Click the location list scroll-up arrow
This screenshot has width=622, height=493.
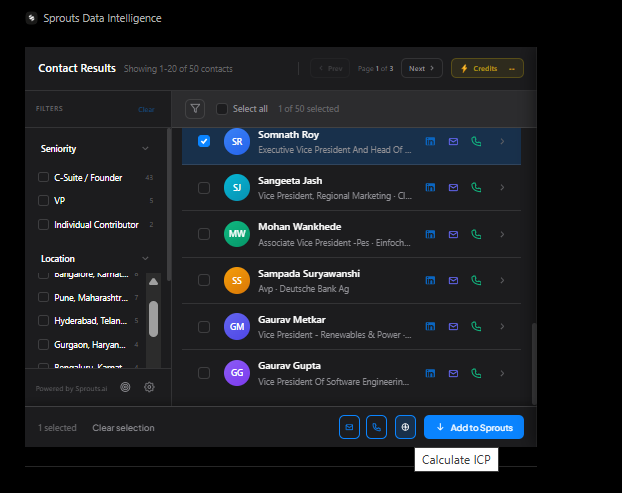tap(154, 282)
